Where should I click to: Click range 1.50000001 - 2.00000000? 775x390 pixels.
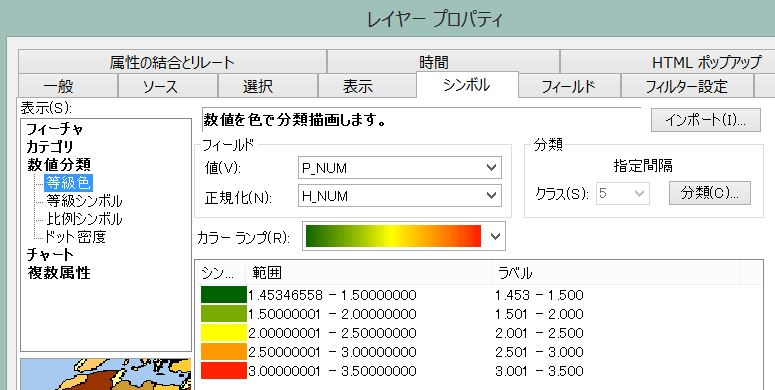click(x=332, y=314)
